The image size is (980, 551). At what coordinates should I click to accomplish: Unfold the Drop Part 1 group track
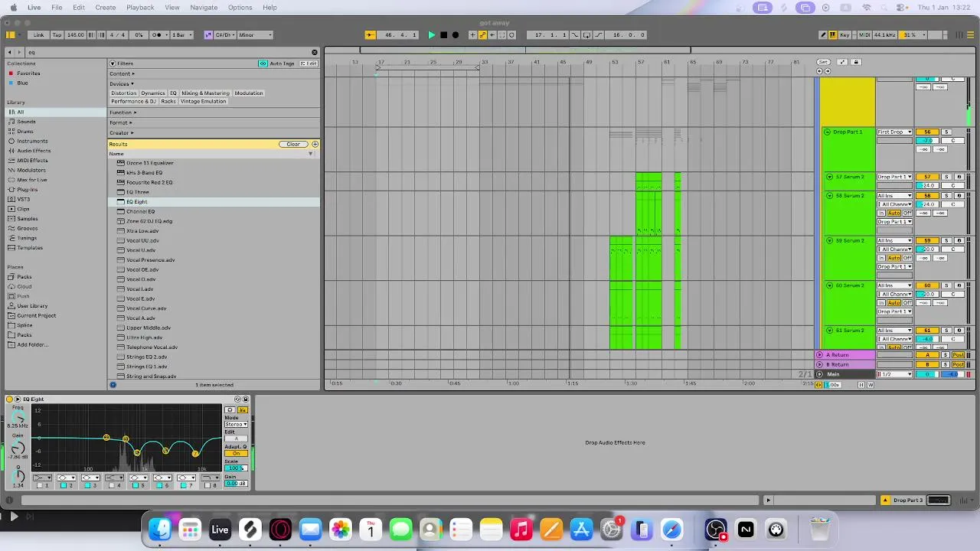click(827, 132)
